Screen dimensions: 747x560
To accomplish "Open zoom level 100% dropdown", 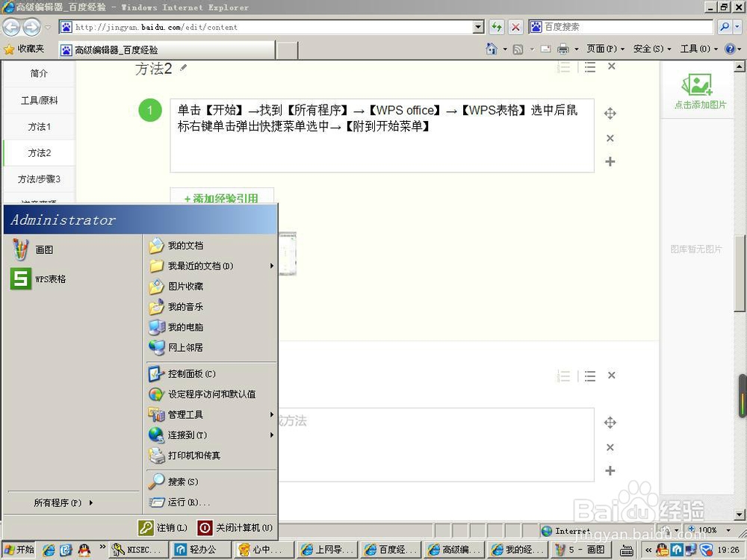I will click(x=728, y=530).
